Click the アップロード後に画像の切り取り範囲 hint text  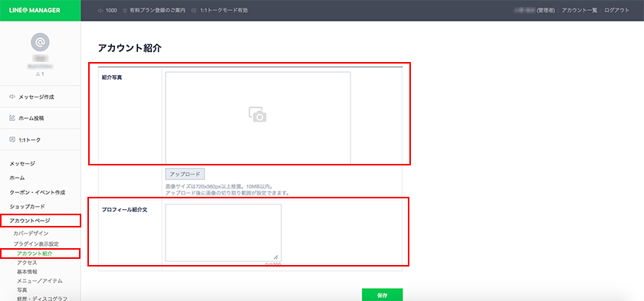point(228,193)
